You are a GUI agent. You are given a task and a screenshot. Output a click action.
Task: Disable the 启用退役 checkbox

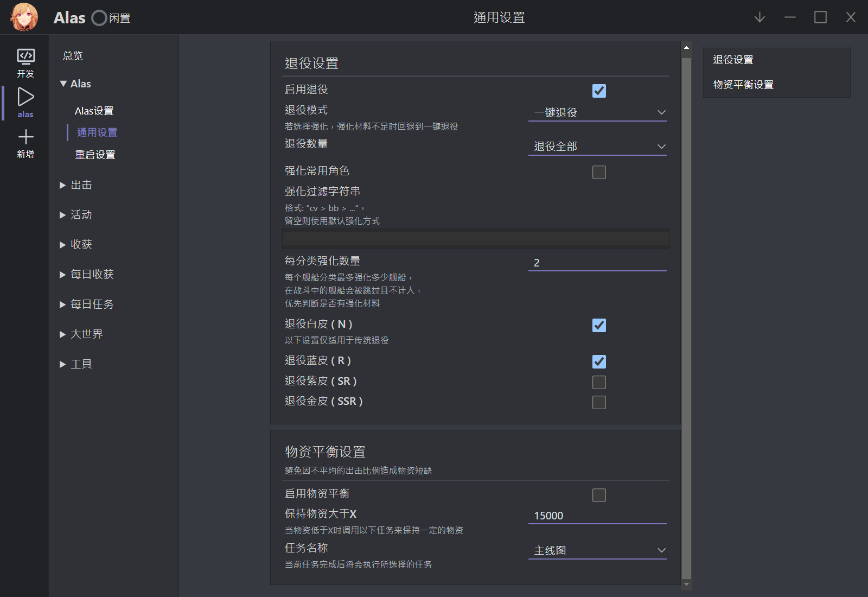click(x=599, y=91)
